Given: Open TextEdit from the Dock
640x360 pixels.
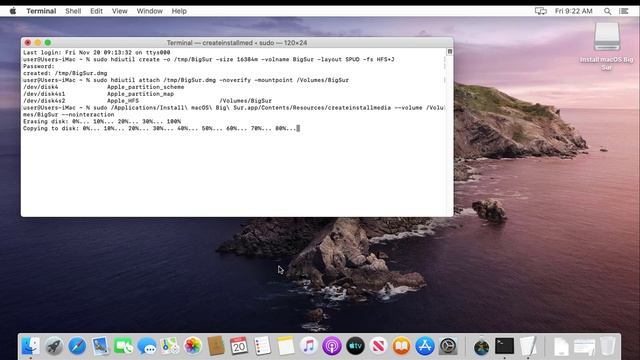Looking at the screenshot, I should pyautogui.click(x=528, y=346).
